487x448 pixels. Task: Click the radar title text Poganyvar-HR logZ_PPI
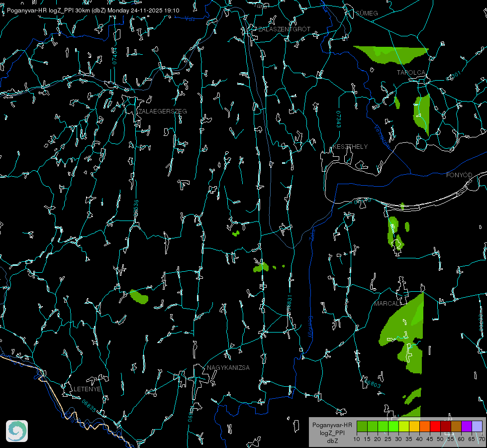(40, 10)
